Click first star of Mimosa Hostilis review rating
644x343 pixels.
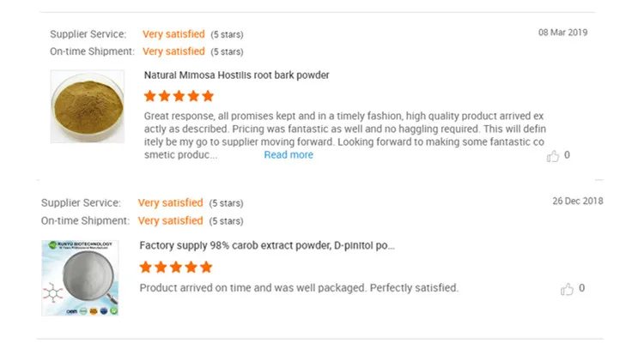click(x=150, y=96)
